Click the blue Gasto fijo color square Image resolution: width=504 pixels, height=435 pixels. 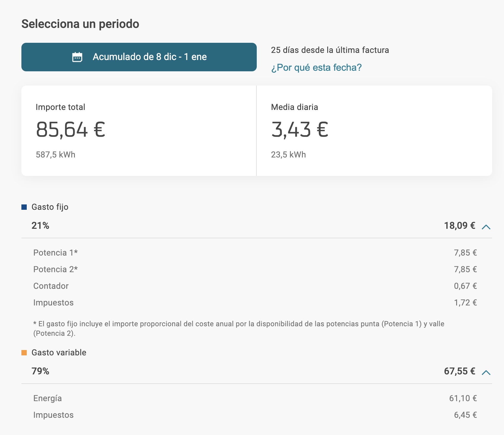24,207
